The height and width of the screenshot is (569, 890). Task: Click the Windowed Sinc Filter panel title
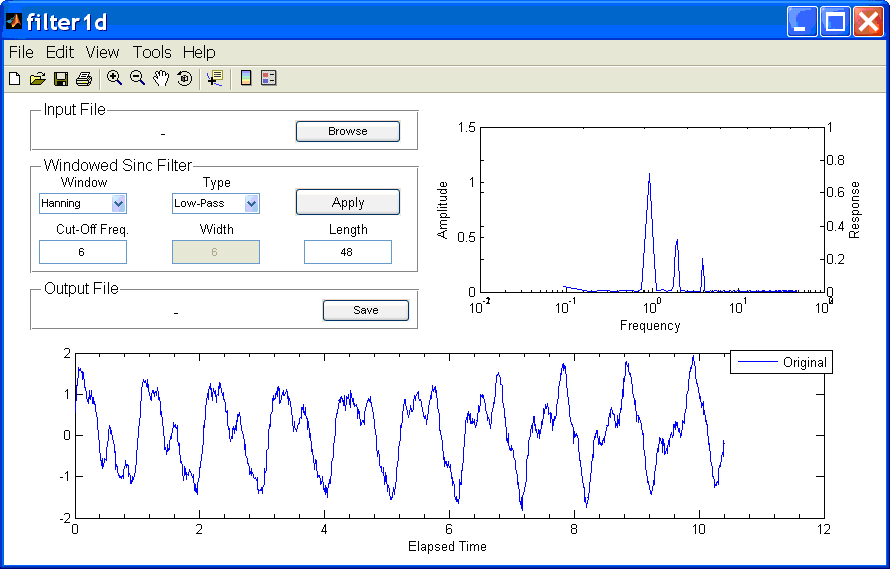118,165
